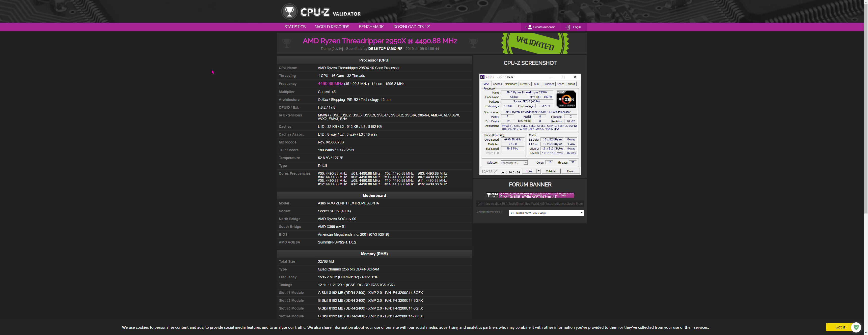The image size is (868, 335).
Task: Click the green shield icon by Got it
Action: (856, 327)
